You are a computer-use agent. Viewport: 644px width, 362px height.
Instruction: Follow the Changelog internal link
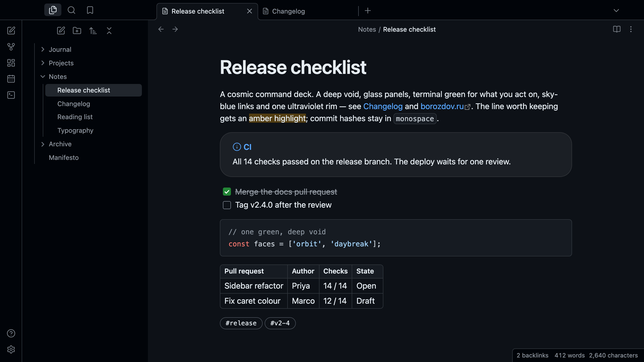[383, 106]
